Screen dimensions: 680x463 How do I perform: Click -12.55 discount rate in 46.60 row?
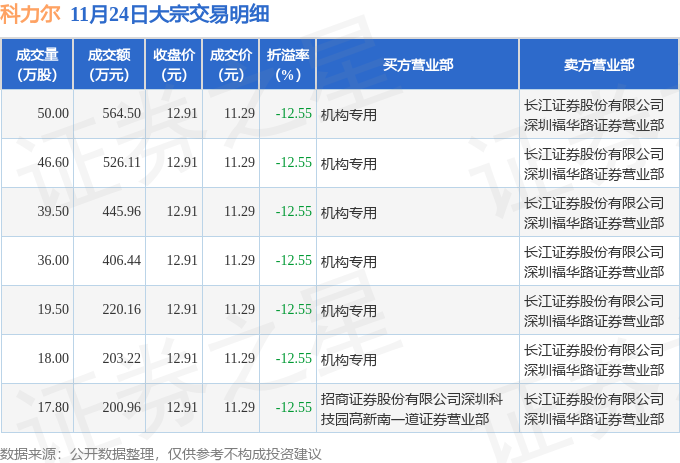tap(294, 163)
